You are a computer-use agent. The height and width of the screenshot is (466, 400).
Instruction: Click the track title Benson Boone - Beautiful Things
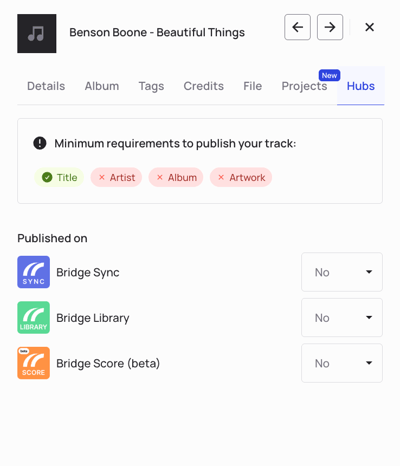[157, 32]
